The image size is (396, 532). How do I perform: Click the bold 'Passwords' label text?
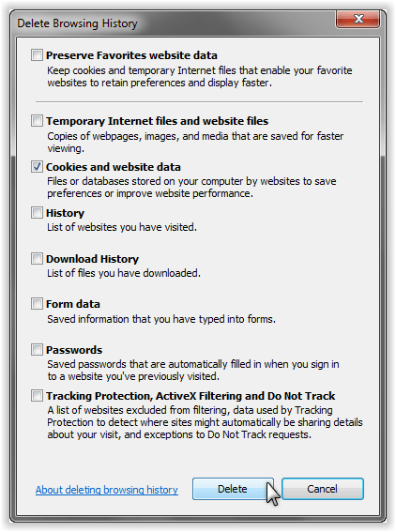(74, 350)
